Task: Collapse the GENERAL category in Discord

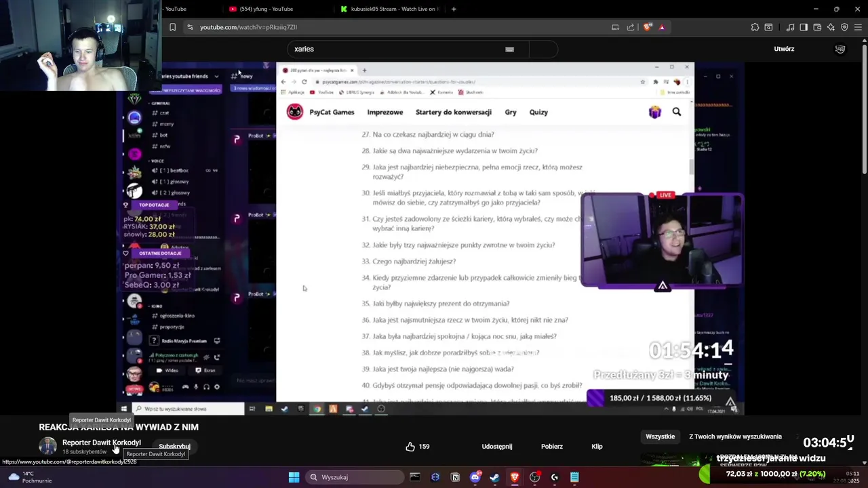Action: point(161,103)
